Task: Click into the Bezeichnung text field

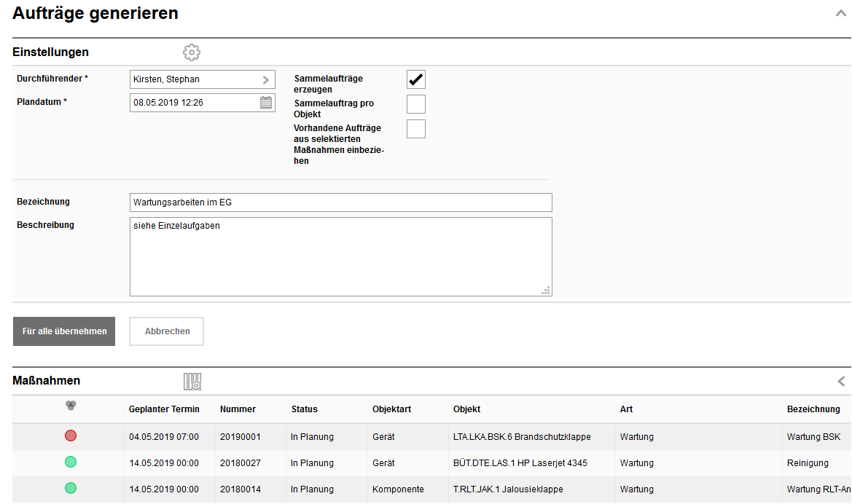Action: [x=340, y=202]
